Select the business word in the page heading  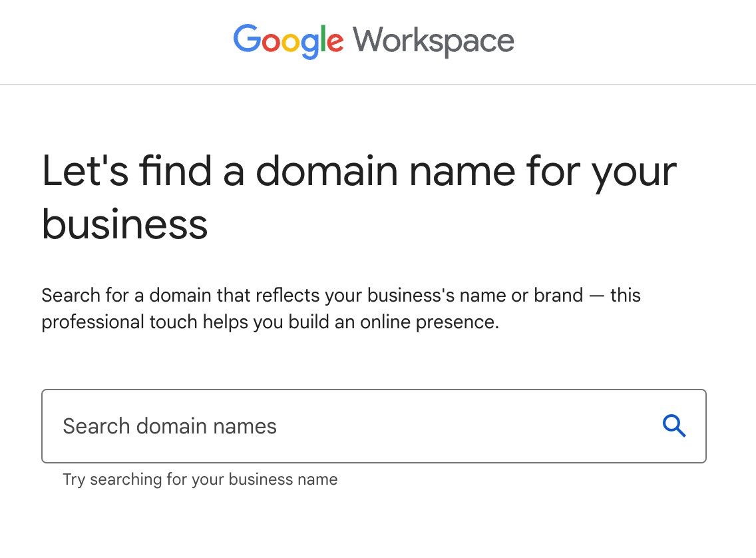pyautogui.click(x=124, y=225)
